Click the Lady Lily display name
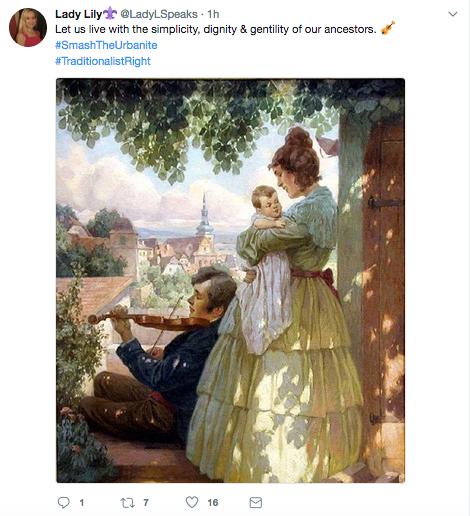 click(78, 14)
